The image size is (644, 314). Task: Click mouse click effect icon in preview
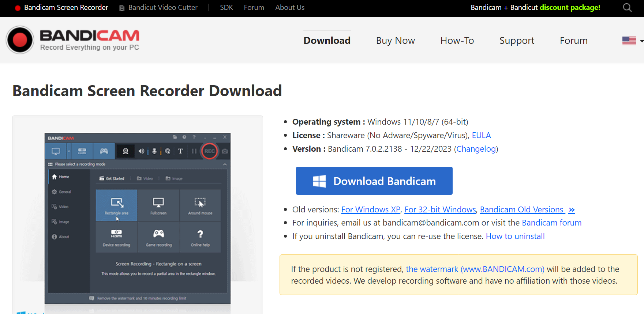pyautogui.click(x=168, y=151)
